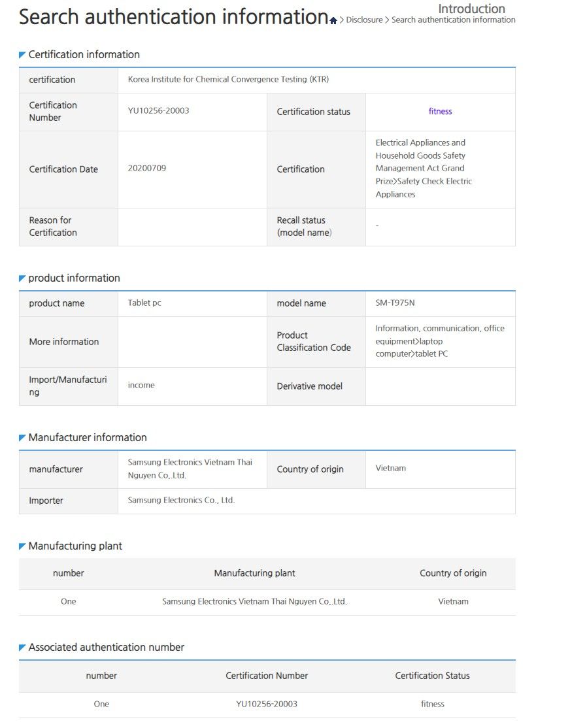This screenshot has height=728, width=587.
Task: Click the home icon in breadcrumb
Action: 333,20
